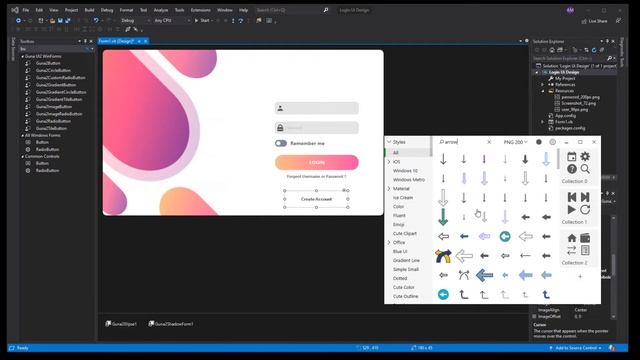Image resolution: width=640 pixels, height=360 pixels.
Task: Collapse the Resources folder in Solution Explorer
Action: coord(543,91)
